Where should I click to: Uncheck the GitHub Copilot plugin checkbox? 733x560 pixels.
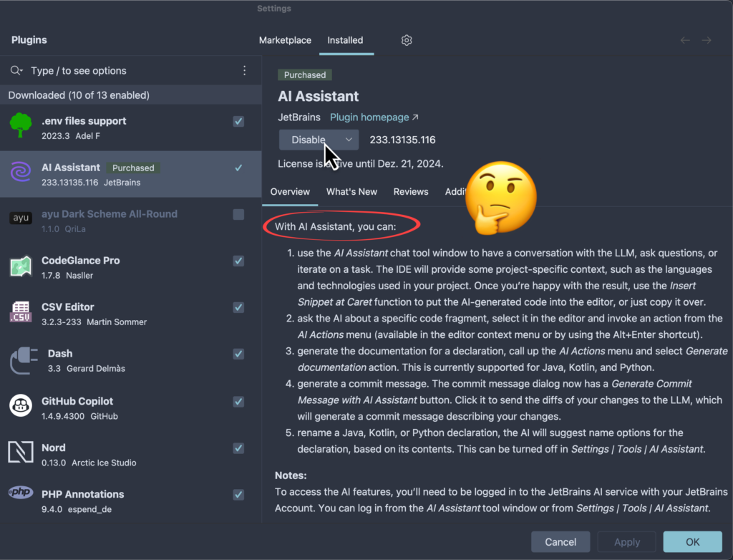click(x=238, y=402)
